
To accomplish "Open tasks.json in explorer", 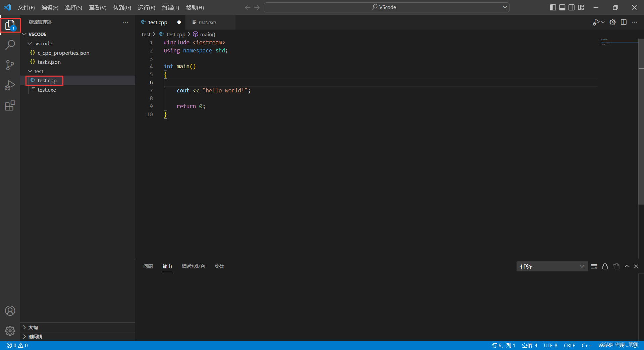I will [x=78, y=62].
